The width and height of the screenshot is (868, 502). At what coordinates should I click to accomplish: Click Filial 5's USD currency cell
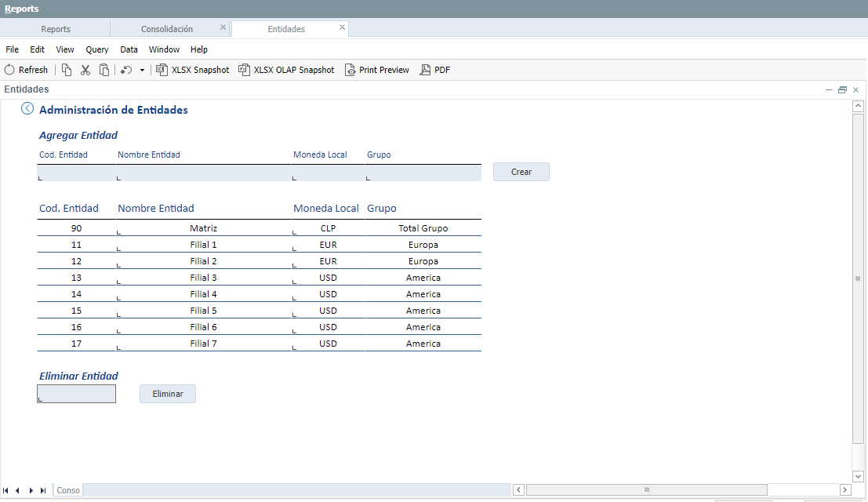(328, 311)
